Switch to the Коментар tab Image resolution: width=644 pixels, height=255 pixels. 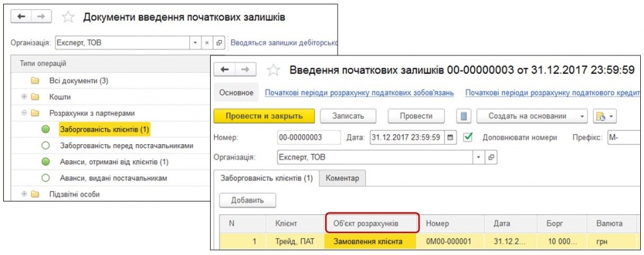(342, 178)
